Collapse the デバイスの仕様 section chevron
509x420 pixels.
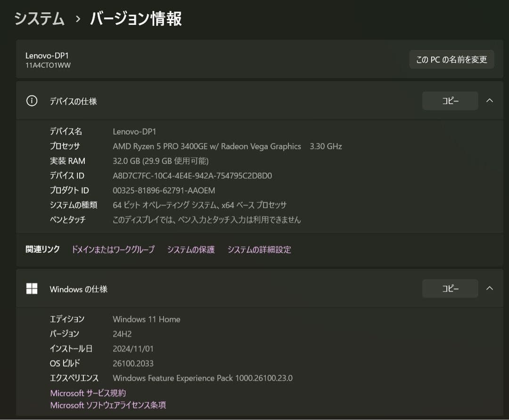pos(489,100)
